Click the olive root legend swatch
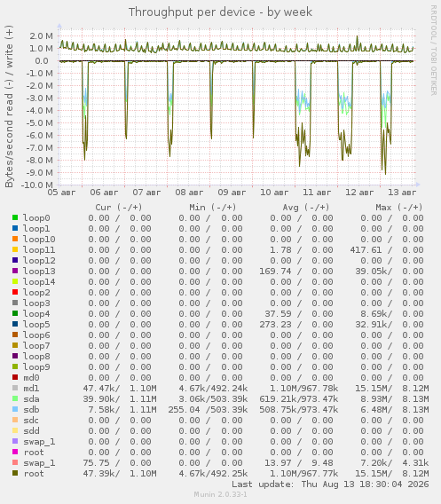Screen dimensions: 441x504 click(15, 473)
